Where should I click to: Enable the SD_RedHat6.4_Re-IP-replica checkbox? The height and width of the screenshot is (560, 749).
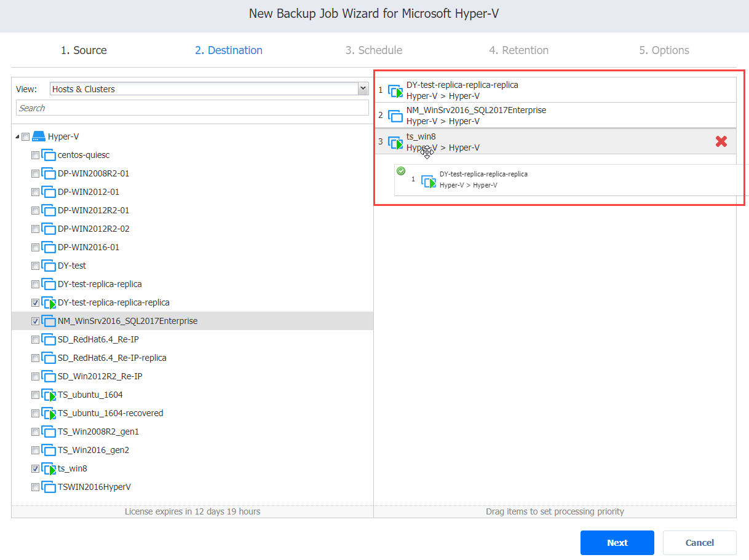tap(35, 358)
